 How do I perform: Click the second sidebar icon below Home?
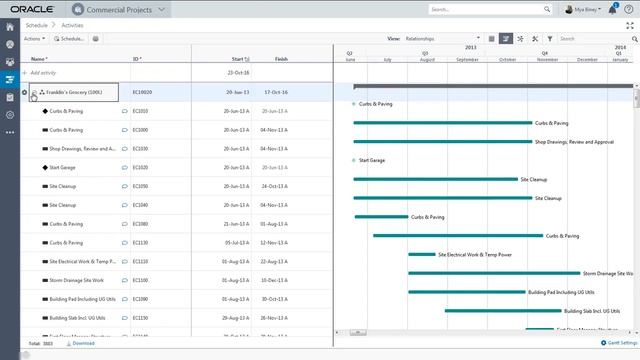tap(10, 44)
